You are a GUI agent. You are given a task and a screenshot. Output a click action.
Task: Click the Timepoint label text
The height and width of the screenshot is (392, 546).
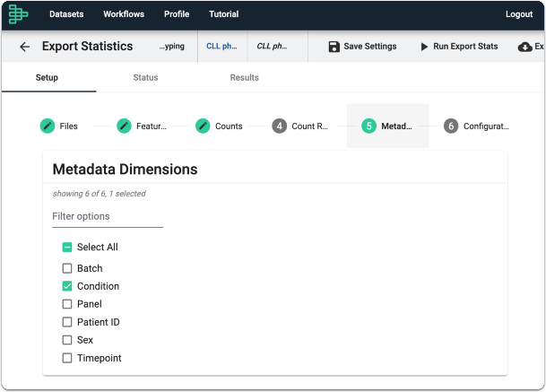click(x=100, y=358)
